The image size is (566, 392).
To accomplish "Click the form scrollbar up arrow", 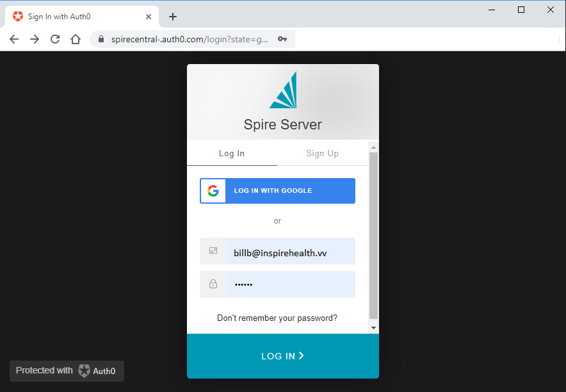I will click(x=374, y=147).
